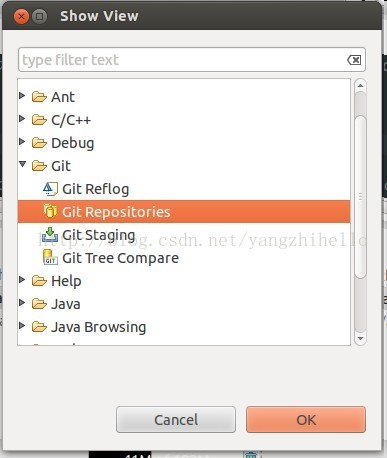Click the Git Repositories view icon
387x458 pixels.
click(50, 212)
